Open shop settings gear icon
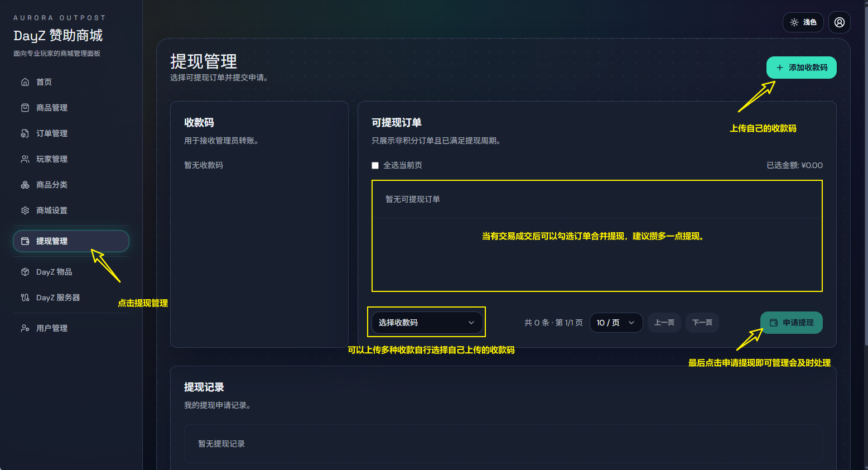 click(25, 210)
